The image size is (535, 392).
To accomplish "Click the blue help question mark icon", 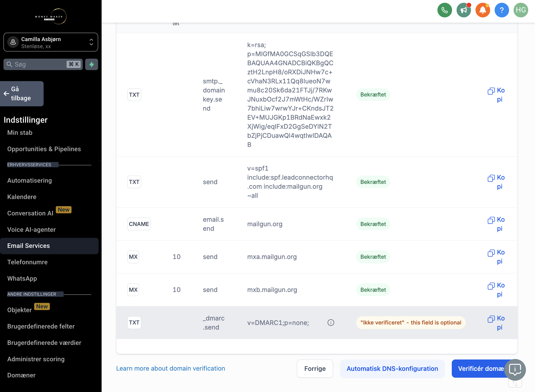I will [x=502, y=10].
